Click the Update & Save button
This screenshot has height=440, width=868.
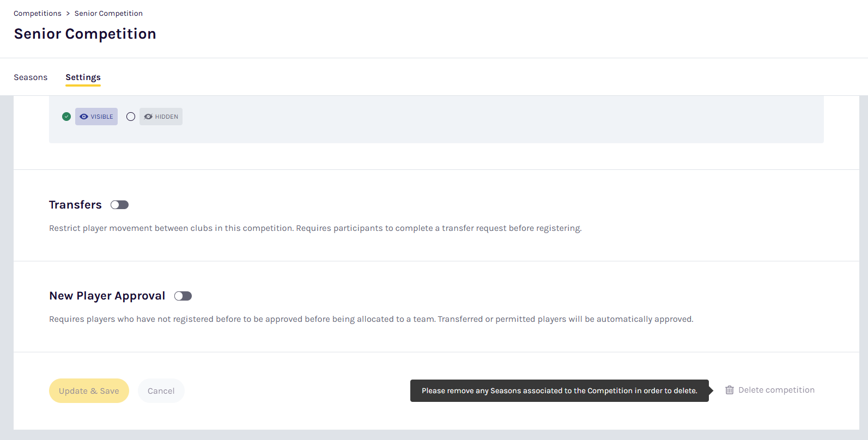click(x=89, y=391)
